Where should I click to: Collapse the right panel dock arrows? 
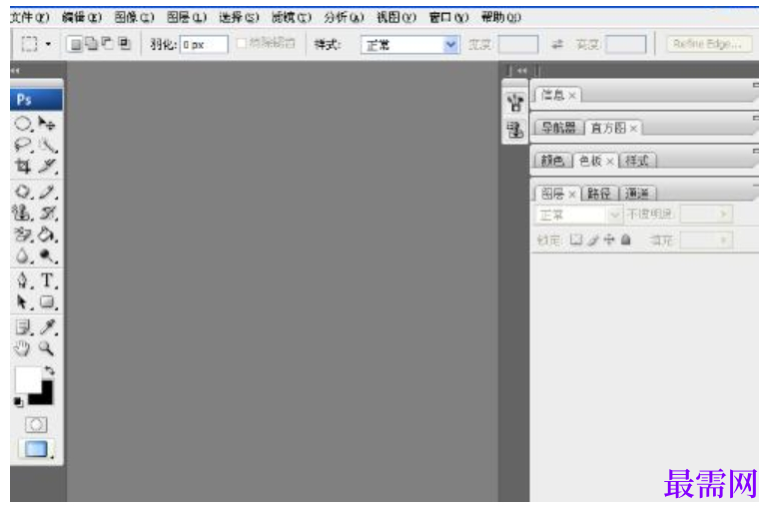tap(522, 71)
